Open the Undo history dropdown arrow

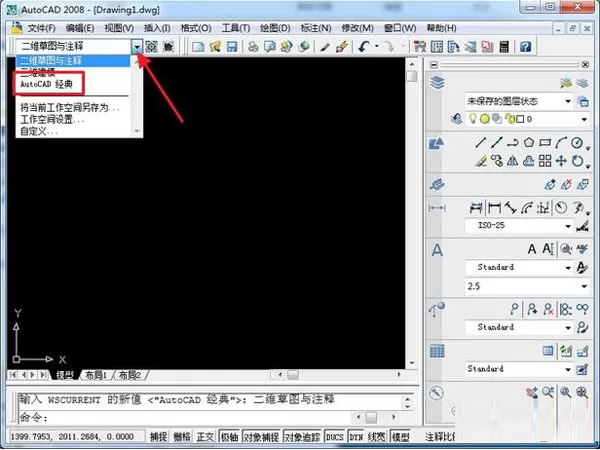(377, 47)
